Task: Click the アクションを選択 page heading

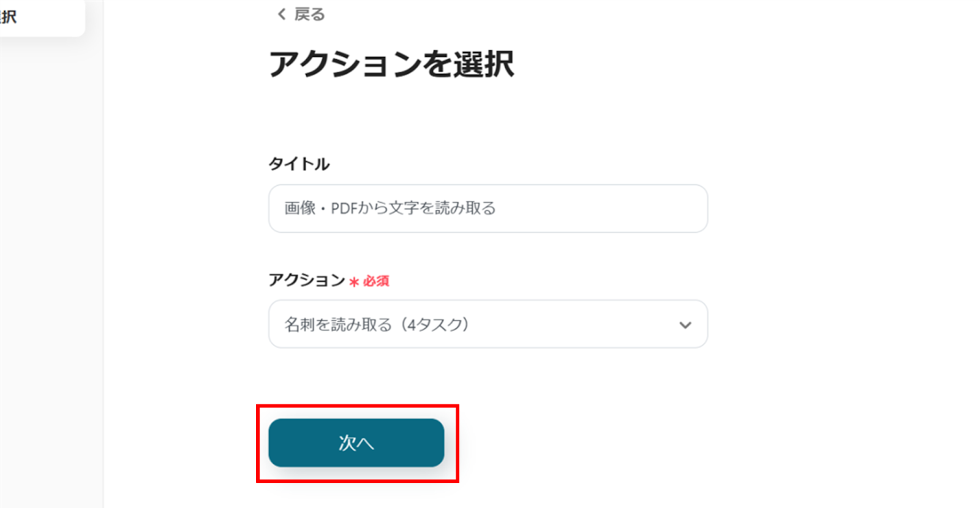Action: (391, 64)
